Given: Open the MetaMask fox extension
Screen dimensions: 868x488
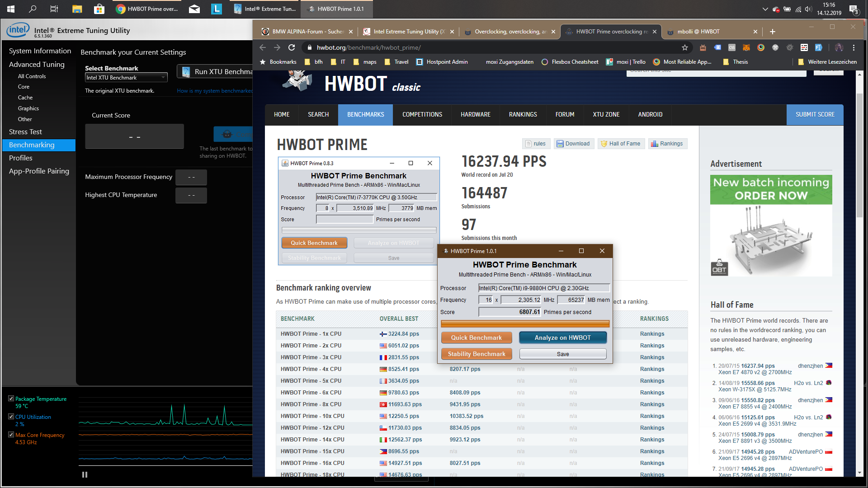Looking at the screenshot, I should coord(746,47).
